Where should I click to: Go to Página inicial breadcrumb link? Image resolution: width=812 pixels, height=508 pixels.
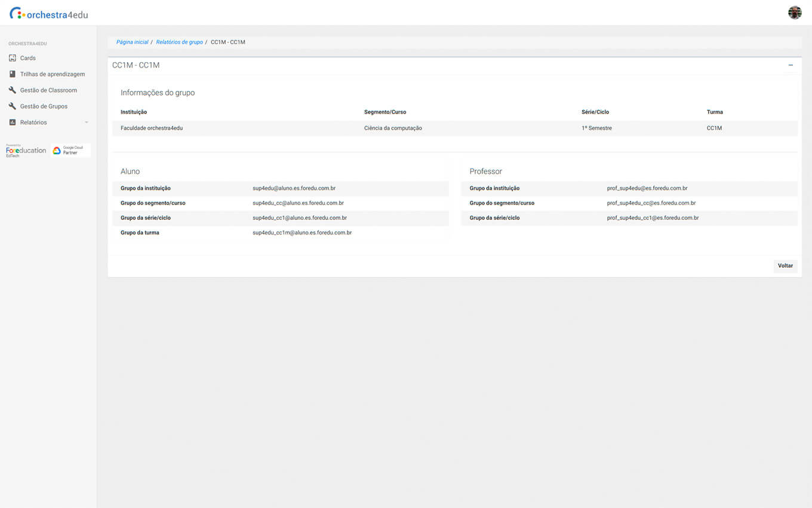[132, 42]
